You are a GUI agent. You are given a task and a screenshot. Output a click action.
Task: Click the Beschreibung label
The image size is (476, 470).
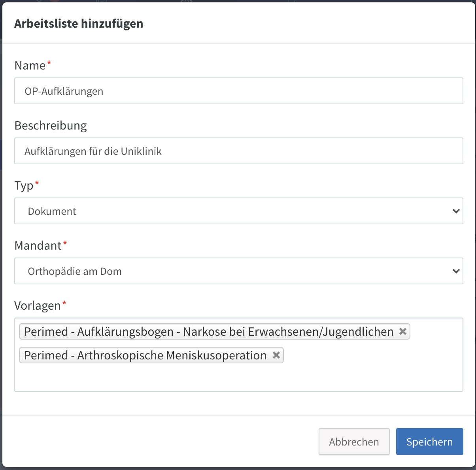(51, 126)
